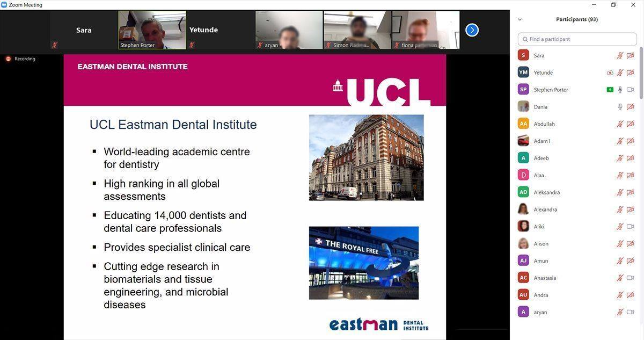Click Andra's muted microphone icon
Viewport: 644px width, 340px height.
[x=620, y=295]
